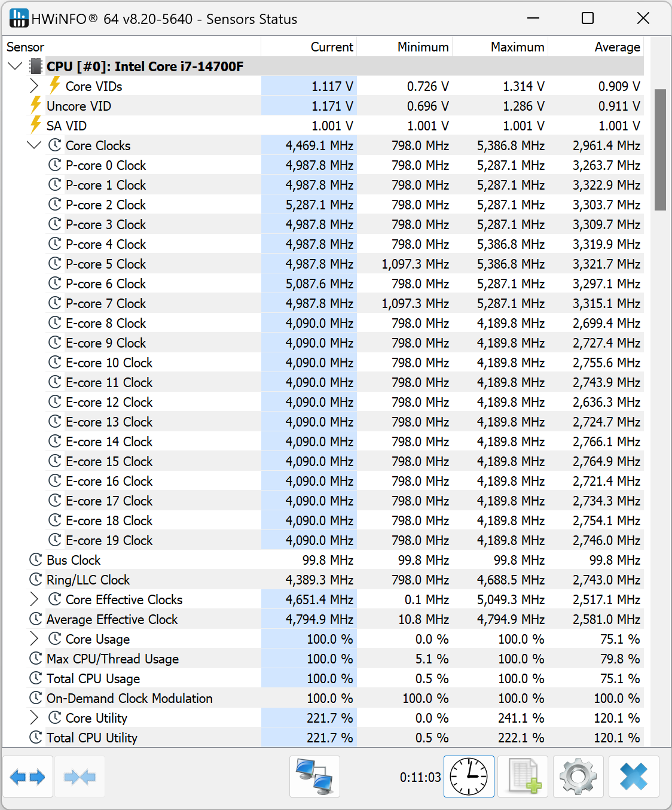Image resolution: width=672 pixels, height=810 pixels.
Task: Select the P-core 2 Clock row
Action: point(106,205)
